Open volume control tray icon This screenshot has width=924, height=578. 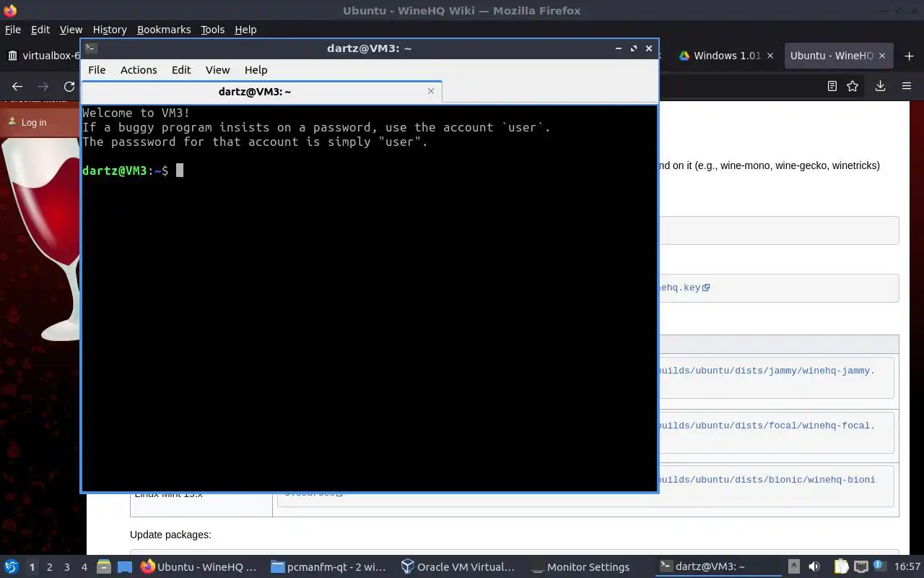click(814, 566)
